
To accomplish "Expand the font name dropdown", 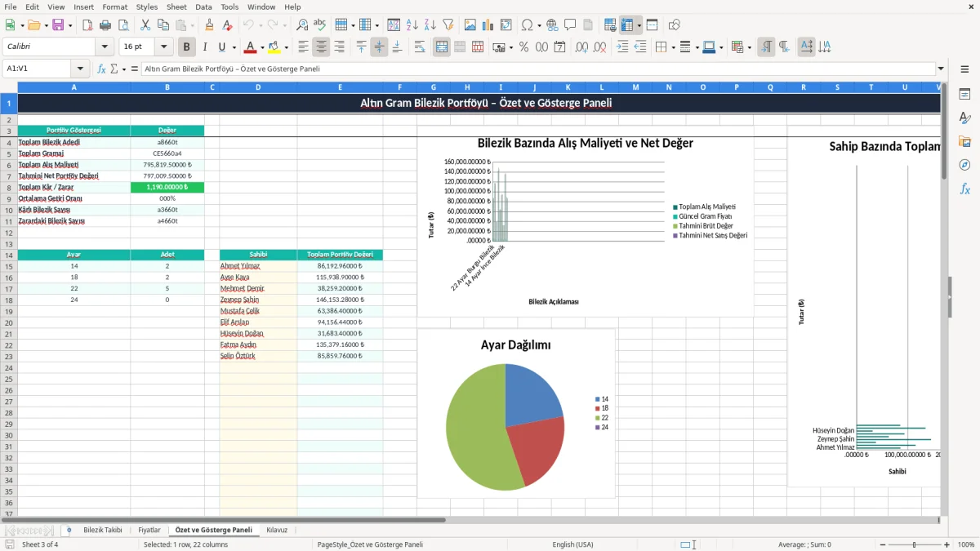I will [x=105, y=47].
